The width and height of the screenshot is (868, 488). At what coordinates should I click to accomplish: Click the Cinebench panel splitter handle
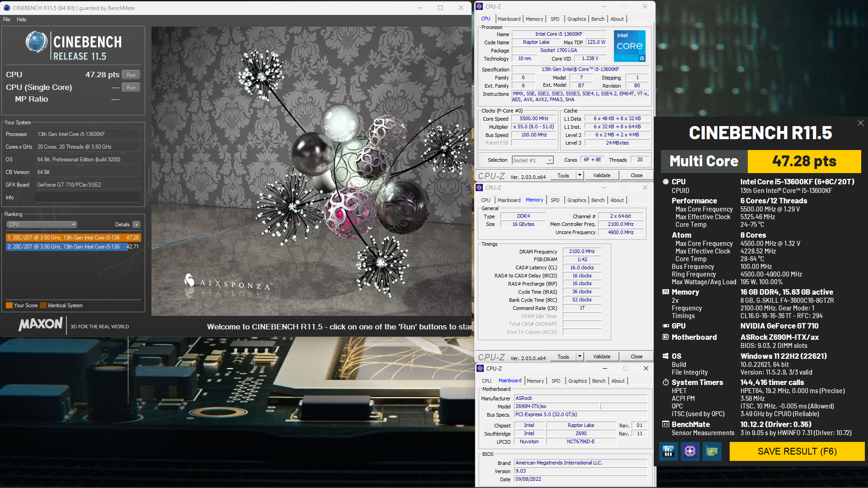point(149,179)
